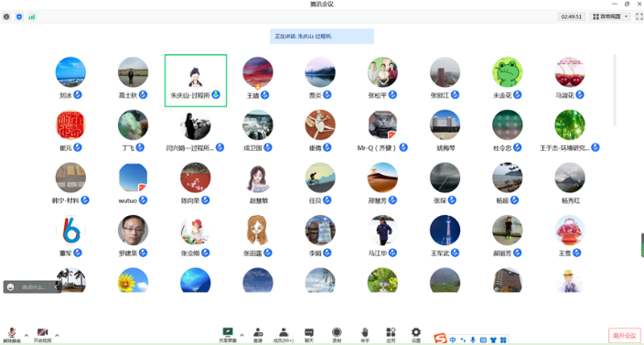Screen dimensions: 644x345
Task: Raise hand using the hand icon
Action: tap(364, 334)
